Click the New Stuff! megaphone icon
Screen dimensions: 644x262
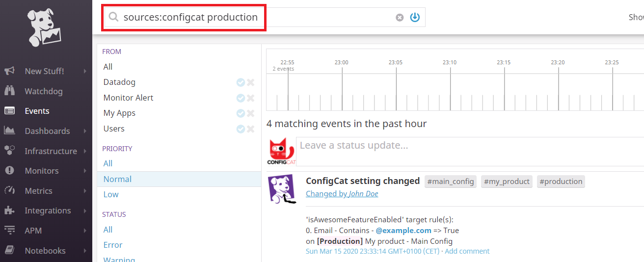point(9,71)
